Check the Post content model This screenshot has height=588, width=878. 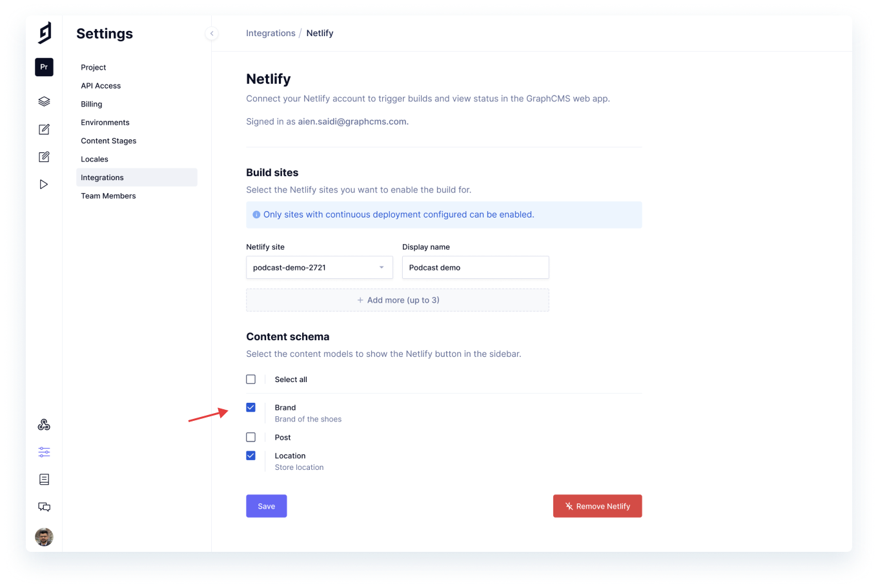(x=250, y=437)
